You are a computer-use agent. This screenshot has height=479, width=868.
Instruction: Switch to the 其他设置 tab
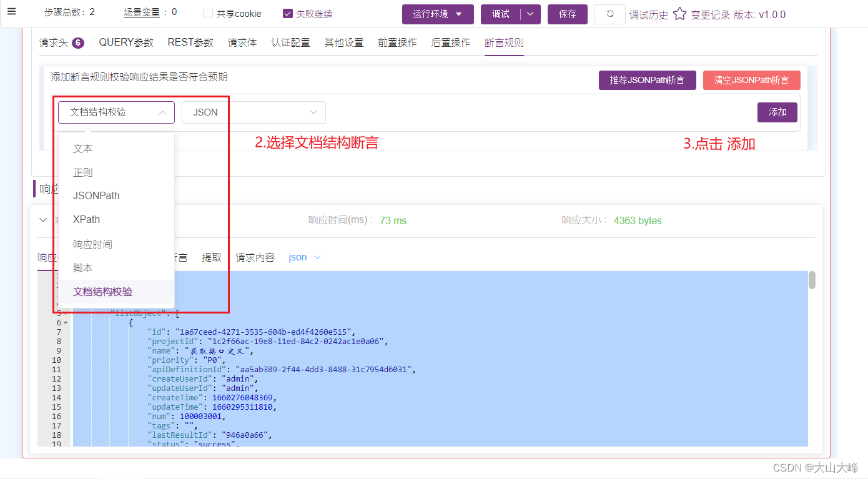point(344,42)
